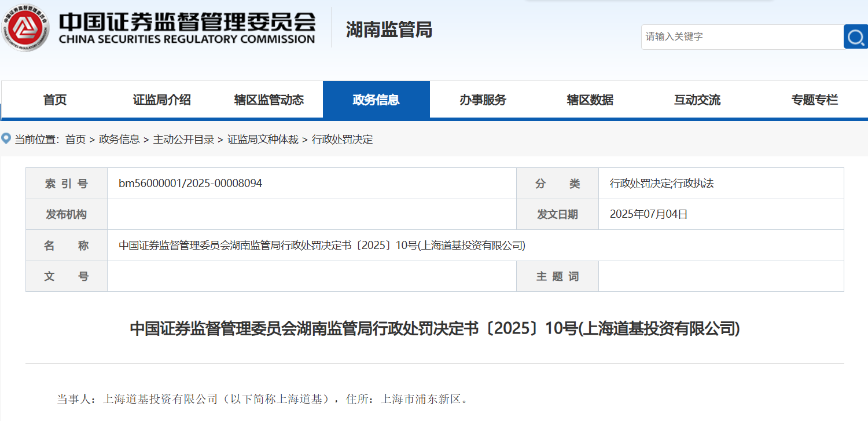Click the 文号 label cell
This screenshot has width=868, height=421.
pyautogui.click(x=67, y=276)
